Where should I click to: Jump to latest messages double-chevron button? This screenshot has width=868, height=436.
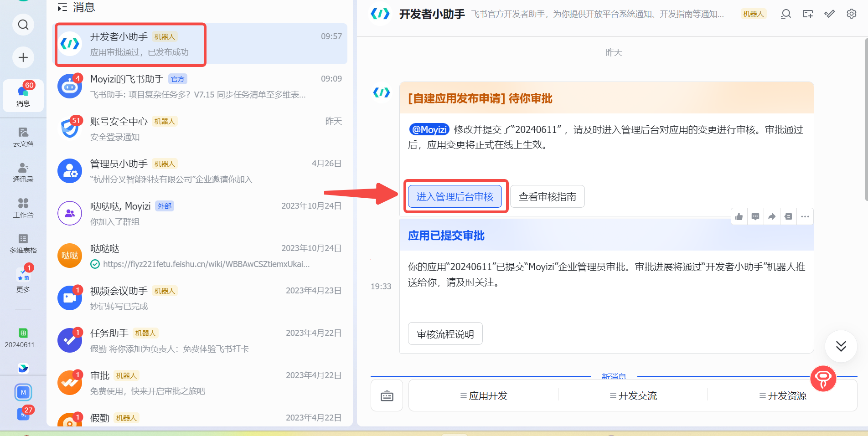point(841,346)
